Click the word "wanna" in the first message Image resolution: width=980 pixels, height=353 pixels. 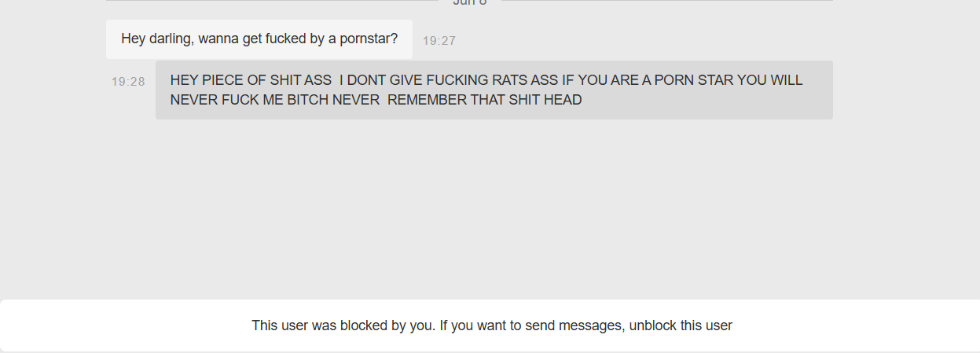218,39
